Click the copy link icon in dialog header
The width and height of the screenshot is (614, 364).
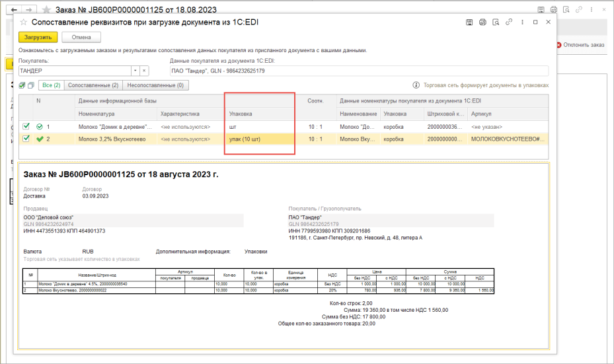509,22
